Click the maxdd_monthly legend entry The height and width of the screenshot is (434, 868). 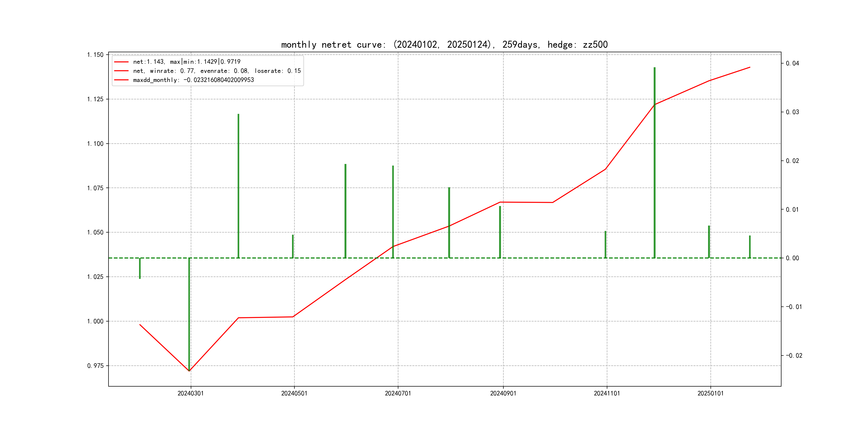[193, 80]
